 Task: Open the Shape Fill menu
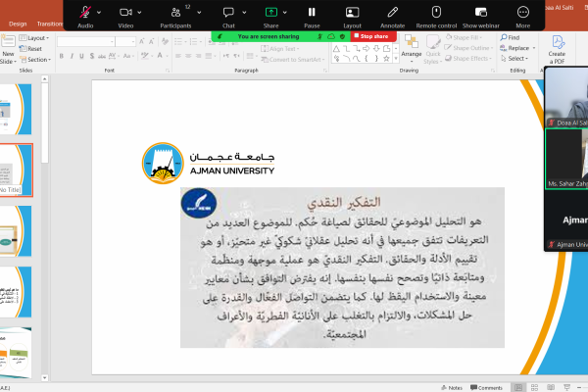tap(464, 37)
